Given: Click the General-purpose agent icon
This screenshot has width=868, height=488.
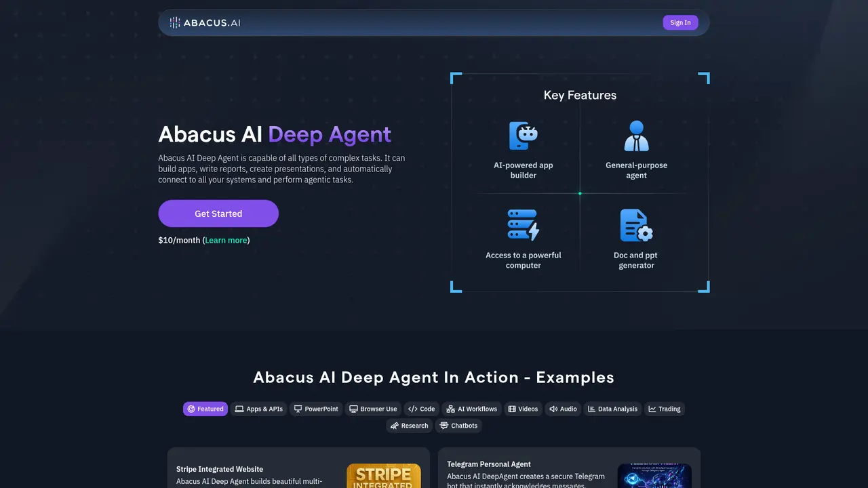Looking at the screenshot, I should coord(636,136).
